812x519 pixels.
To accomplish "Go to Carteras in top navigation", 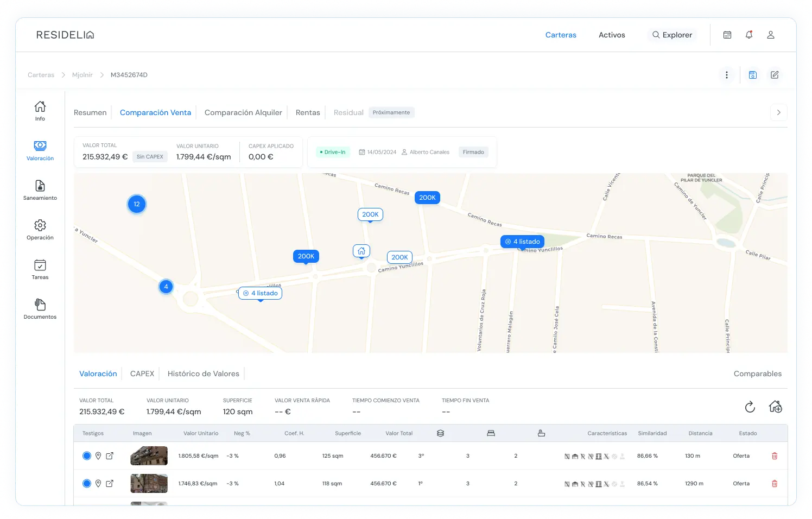I will [561, 35].
